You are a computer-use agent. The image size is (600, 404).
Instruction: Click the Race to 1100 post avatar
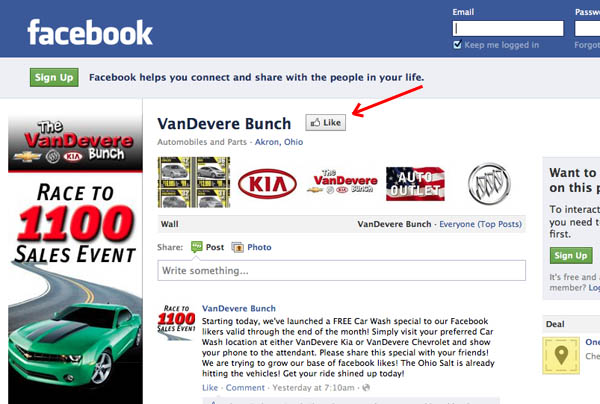coord(176,322)
